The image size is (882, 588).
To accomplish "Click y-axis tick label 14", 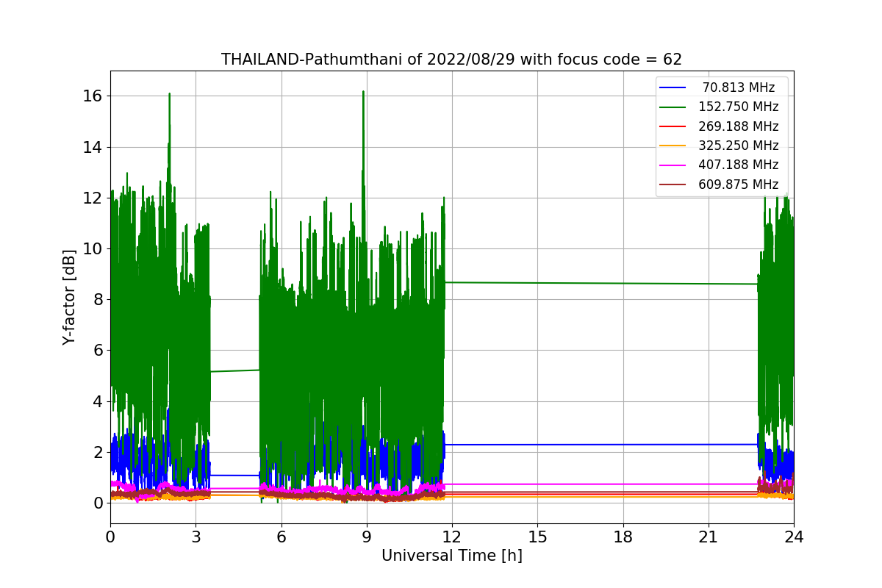I will click(92, 147).
